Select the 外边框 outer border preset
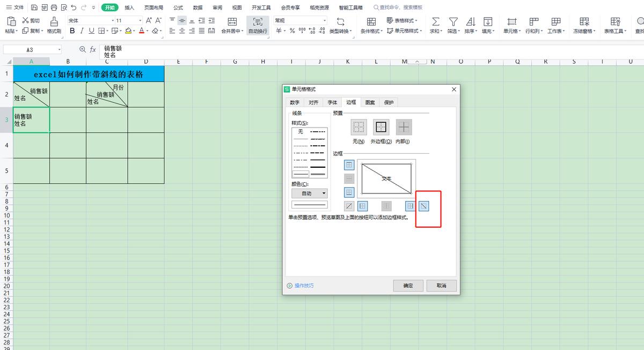 pos(381,128)
